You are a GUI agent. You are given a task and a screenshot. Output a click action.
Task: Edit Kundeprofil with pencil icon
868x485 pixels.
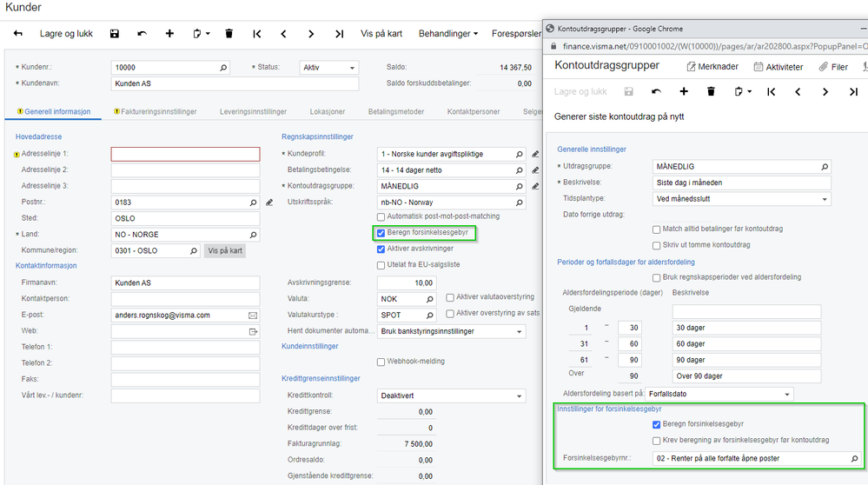point(535,154)
